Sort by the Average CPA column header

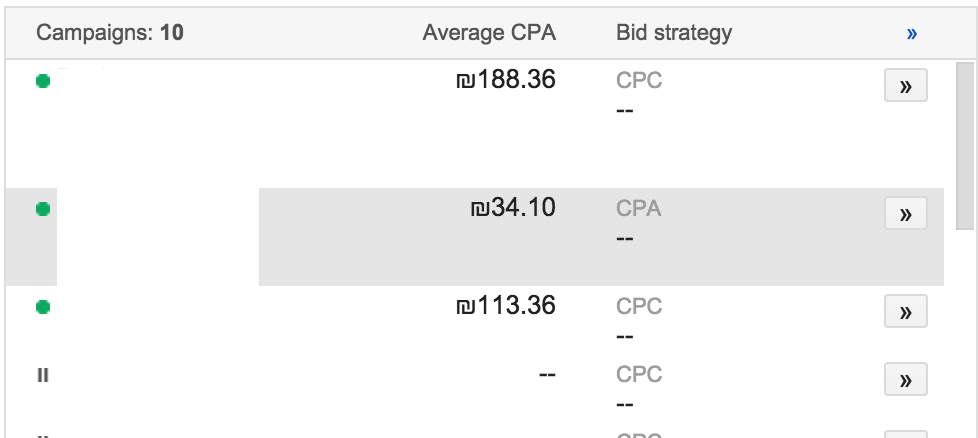pyautogui.click(x=489, y=32)
